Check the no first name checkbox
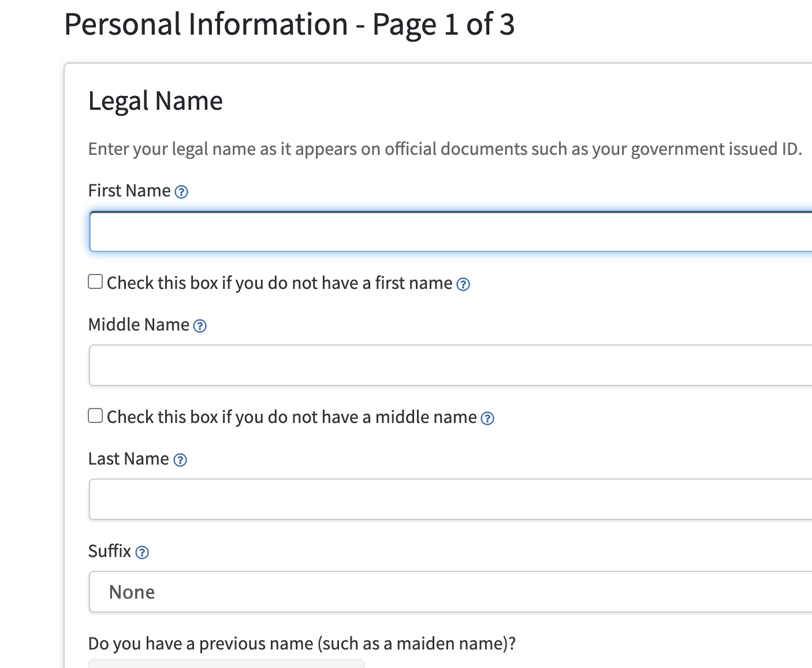The height and width of the screenshot is (668, 812). pyautogui.click(x=95, y=282)
